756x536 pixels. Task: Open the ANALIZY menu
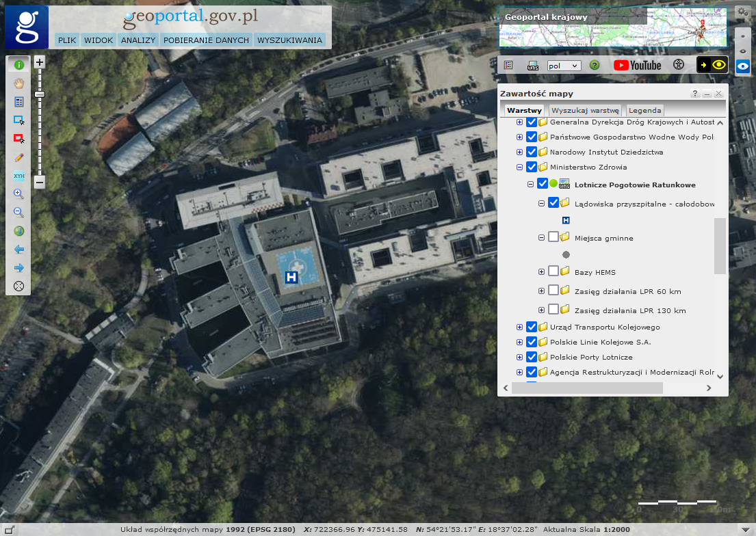click(139, 40)
